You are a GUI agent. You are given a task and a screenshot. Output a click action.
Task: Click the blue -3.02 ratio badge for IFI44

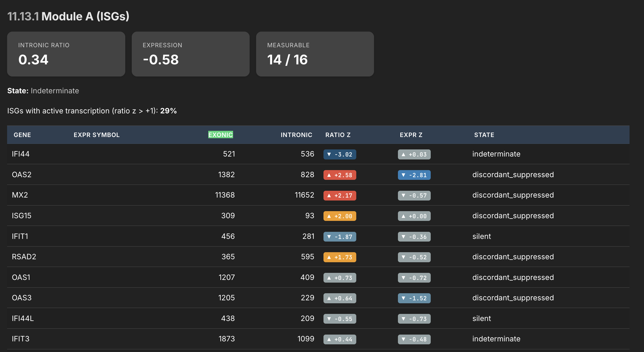pyautogui.click(x=340, y=154)
